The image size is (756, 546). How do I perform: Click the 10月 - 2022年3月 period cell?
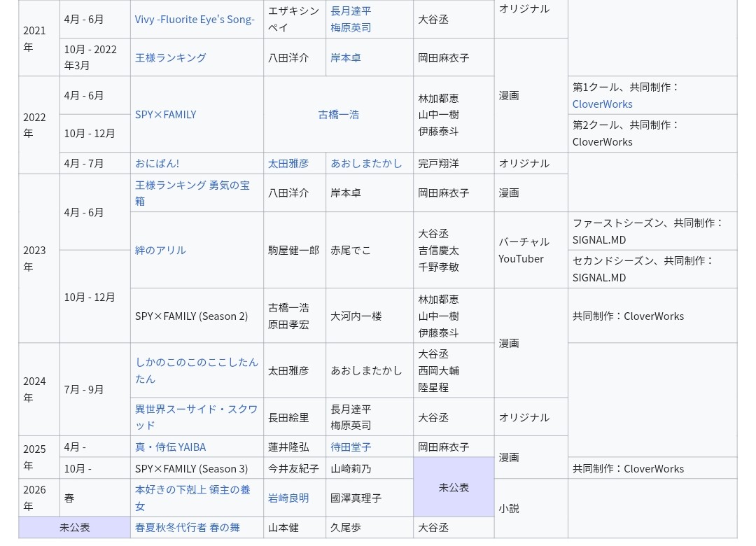[x=95, y=57]
